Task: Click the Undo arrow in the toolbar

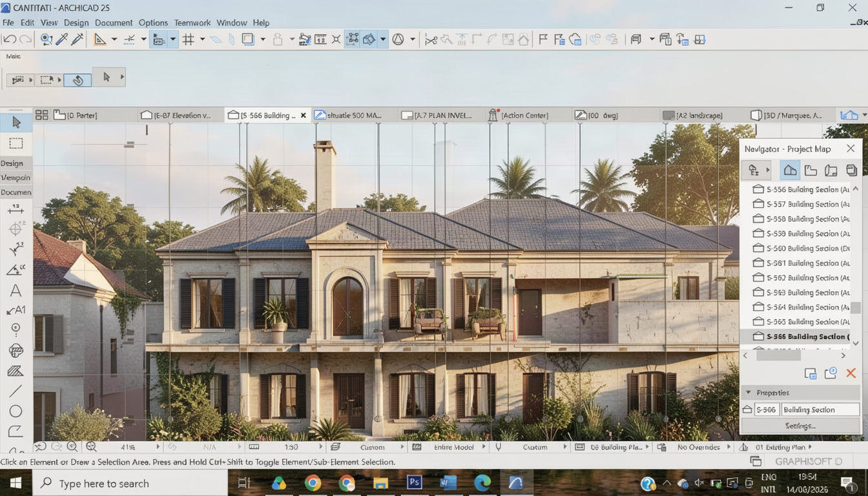Action: tap(9, 39)
